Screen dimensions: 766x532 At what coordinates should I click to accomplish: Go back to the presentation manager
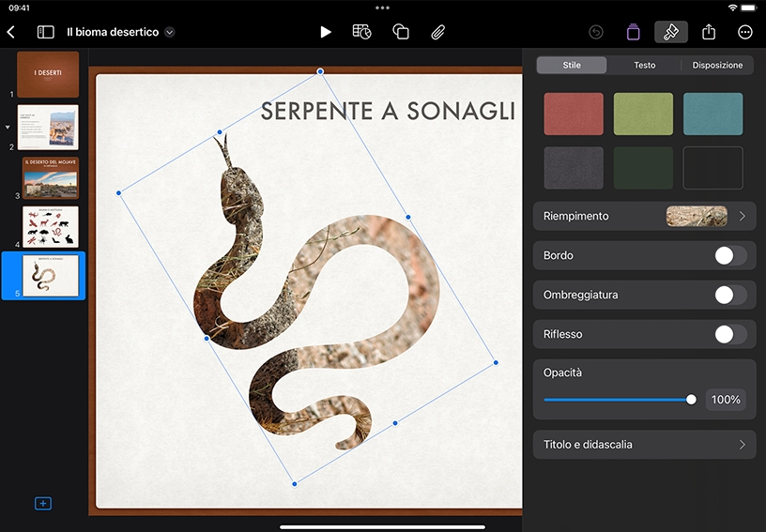10,32
